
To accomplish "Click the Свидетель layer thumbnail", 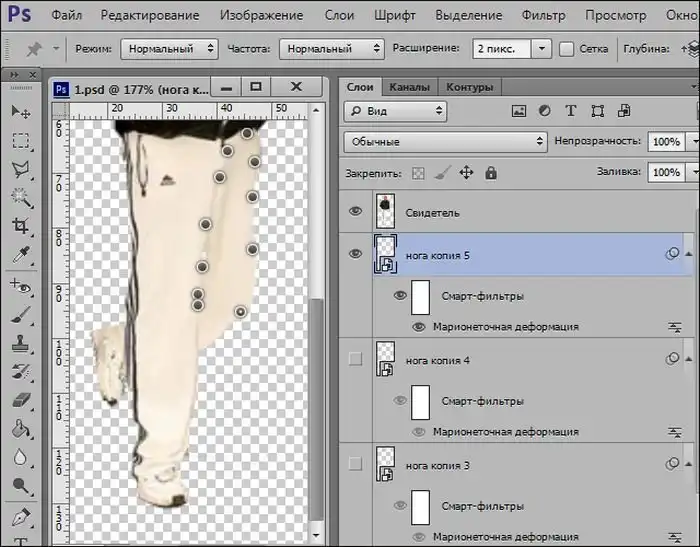I will click(x=385, y=211).
